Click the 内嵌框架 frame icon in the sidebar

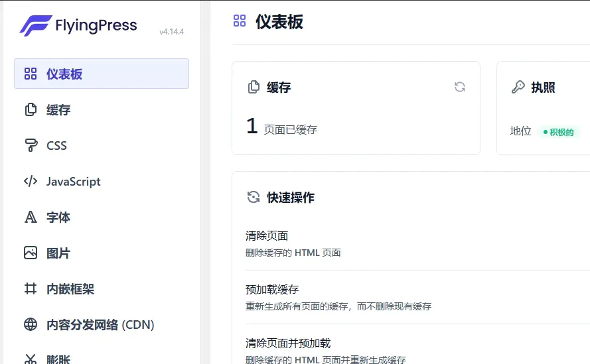(x=31, y=289)
